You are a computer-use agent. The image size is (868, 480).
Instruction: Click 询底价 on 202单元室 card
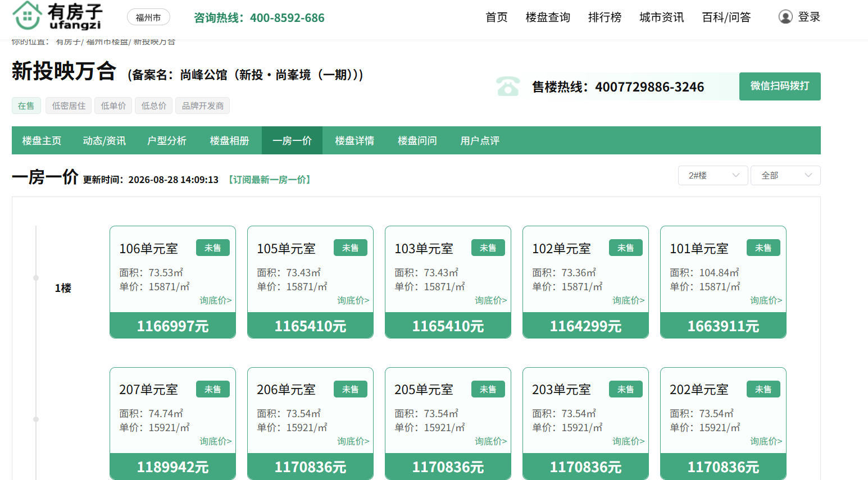766,441
